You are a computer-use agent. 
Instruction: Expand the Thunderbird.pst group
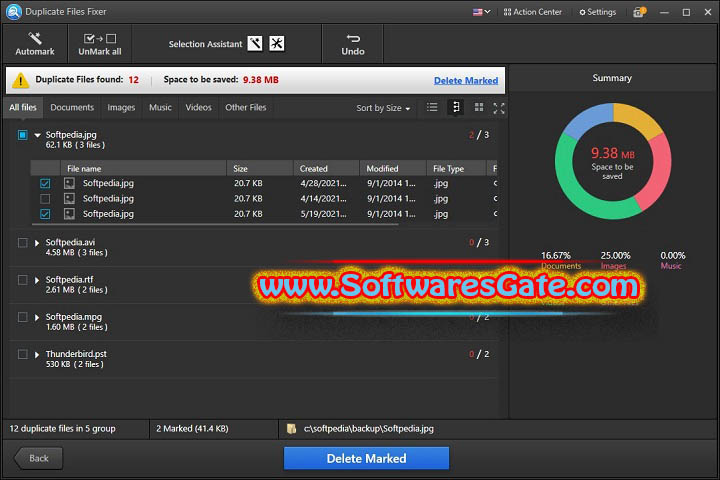pos(37,355)
